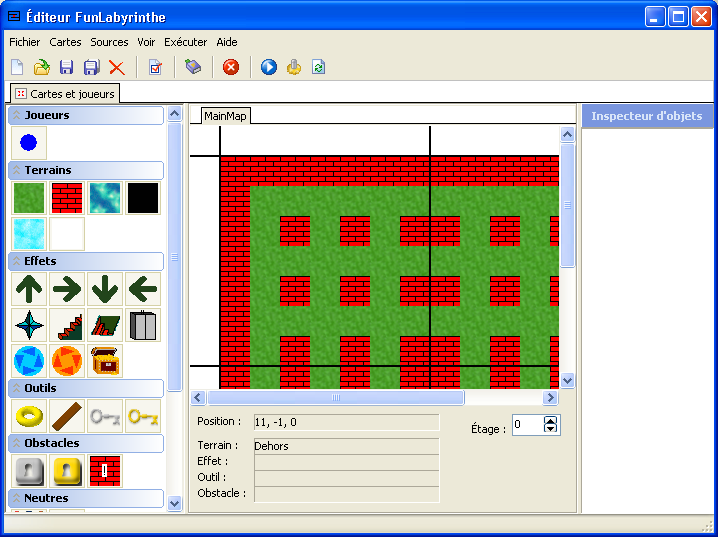Open the Exécuter menu

click(185, 42)
